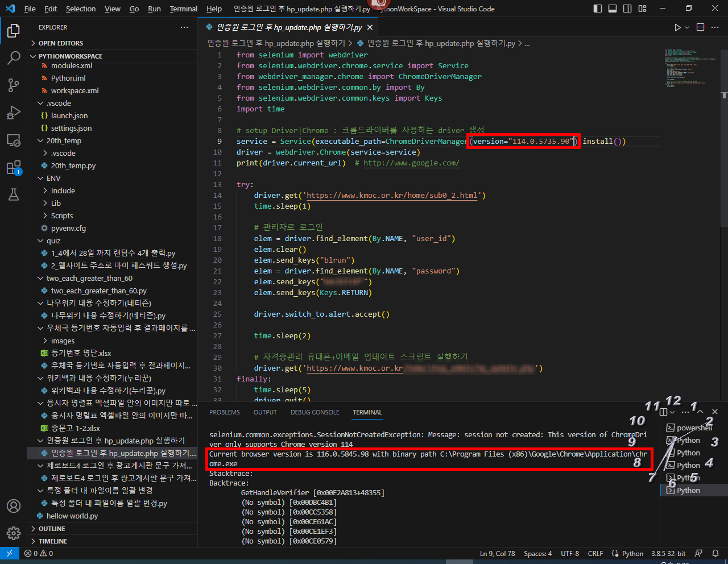Click the remote window icon in status bar

tap(10, 553)
